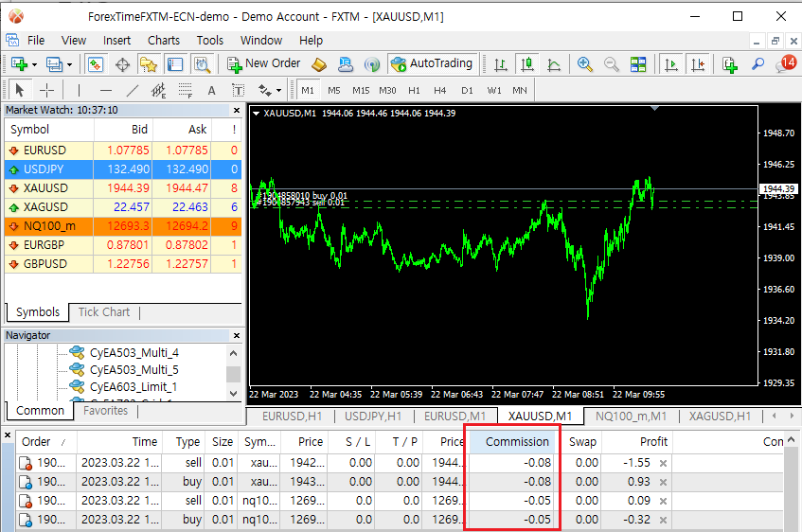The width and height of the screenshot is (802, 532).
Task: Open the Indicators list plus icon
Action: click(730, 64)
